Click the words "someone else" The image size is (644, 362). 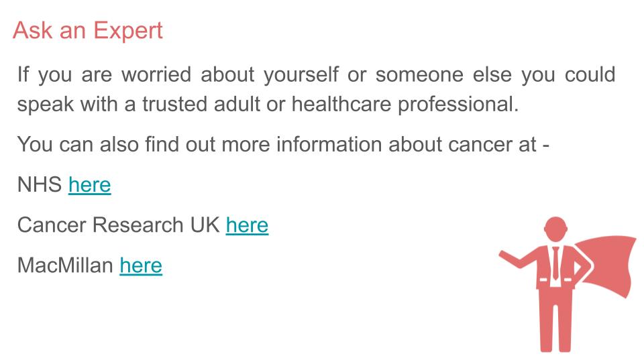[x=439, y=74]
